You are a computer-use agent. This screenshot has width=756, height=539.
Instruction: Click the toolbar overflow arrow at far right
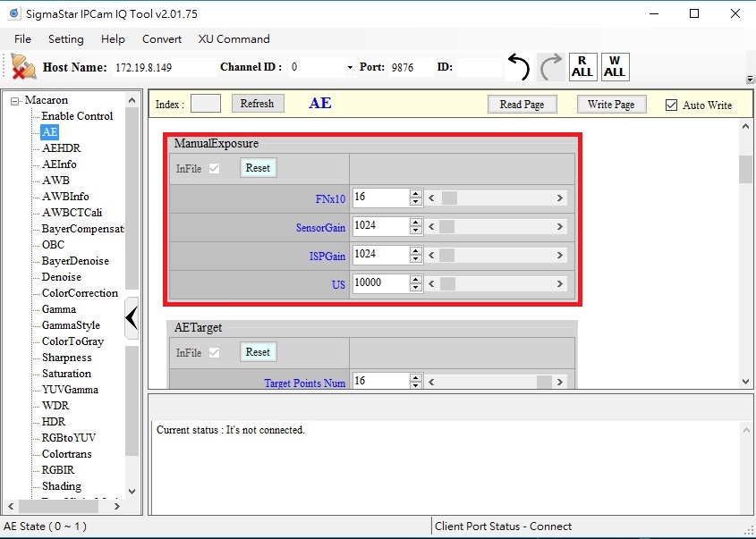click(748, 79)
